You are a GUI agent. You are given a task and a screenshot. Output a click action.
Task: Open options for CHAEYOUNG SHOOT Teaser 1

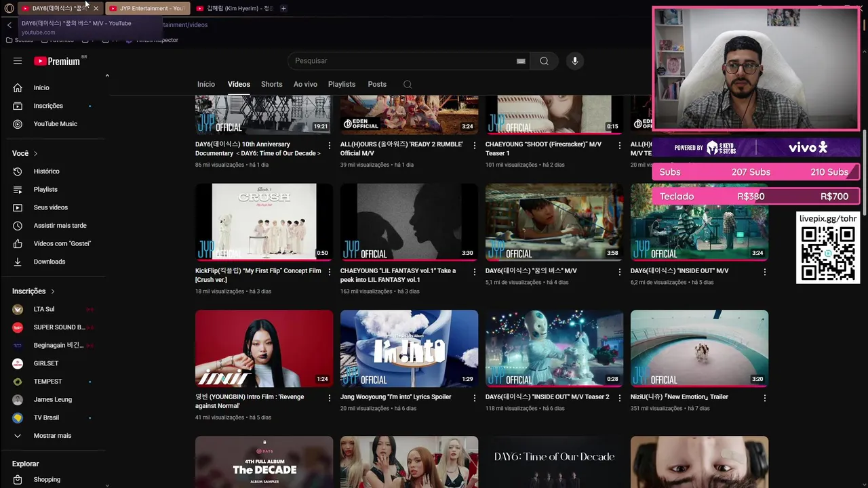(619, 146)
